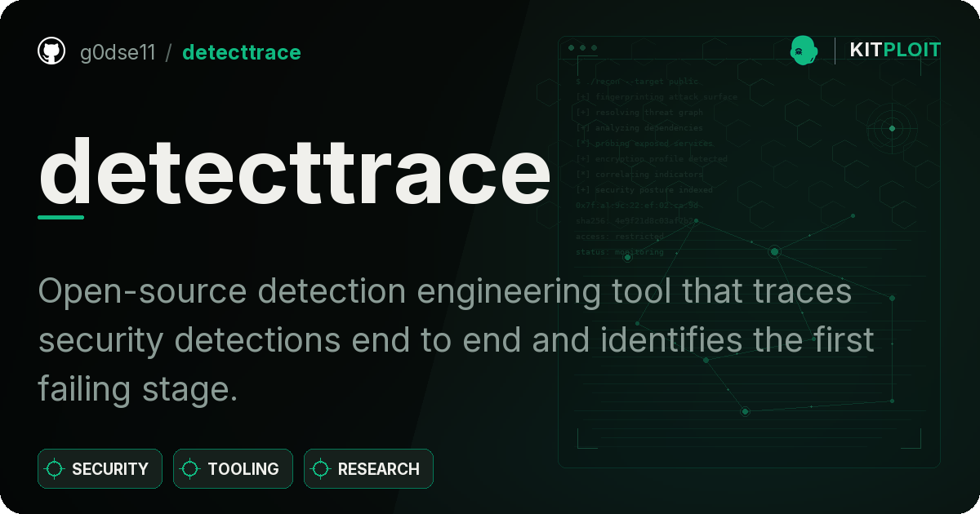
Task: Click the crosshair icon in TOOLING tag
Action: point(190,469)
